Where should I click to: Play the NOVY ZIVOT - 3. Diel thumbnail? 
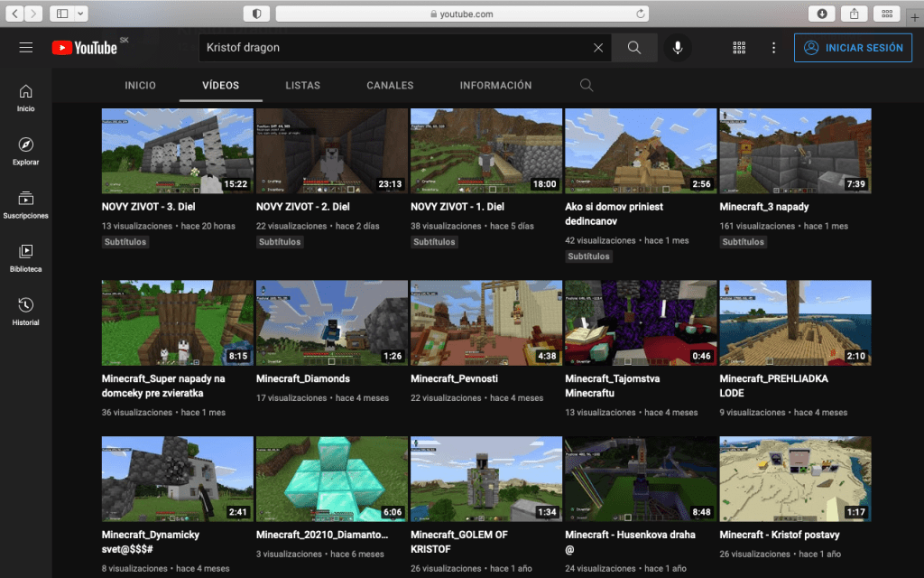pos(177,151)
